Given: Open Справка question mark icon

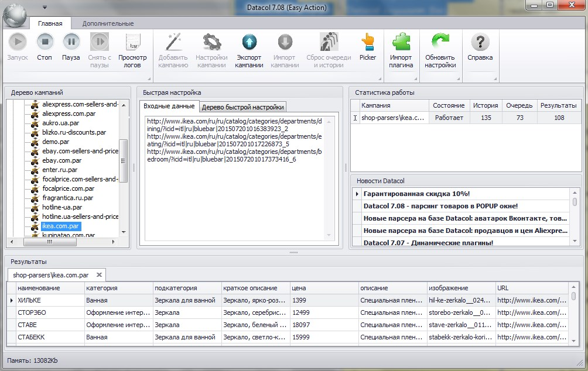Looking at the screenshot, I should click(480, 42).
